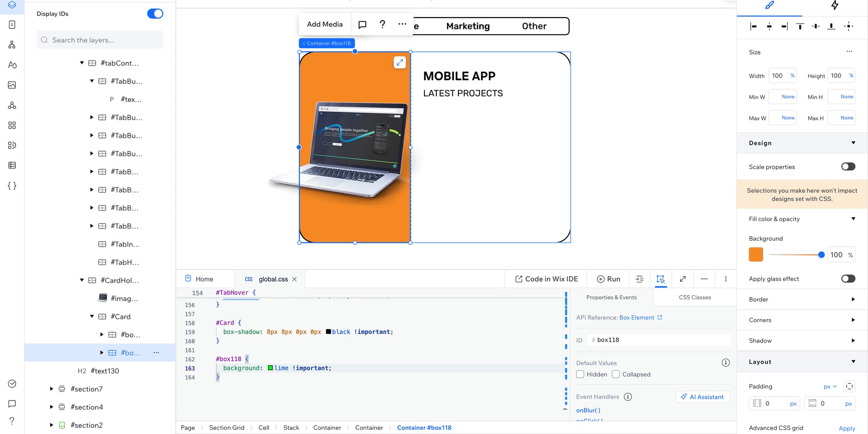Collapse the #Card layer
Image resolution: width=868 pixels, height=434 pixels.
pos(92,316)
